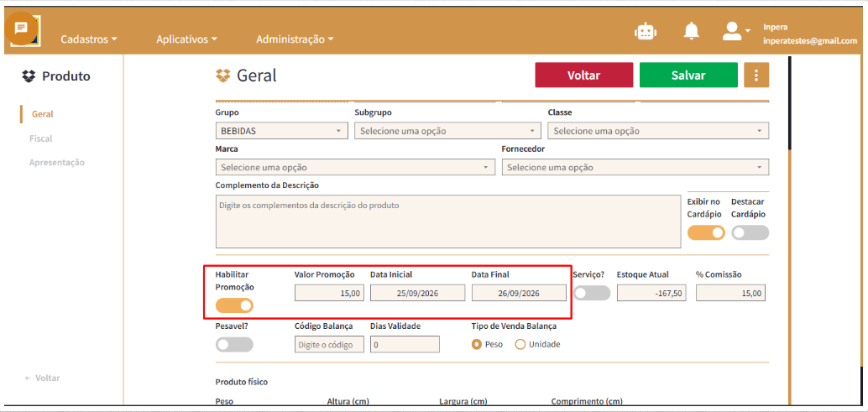868x412 pixels.
Task: Click the Data Inicial date field
Action: click(417, 293)
